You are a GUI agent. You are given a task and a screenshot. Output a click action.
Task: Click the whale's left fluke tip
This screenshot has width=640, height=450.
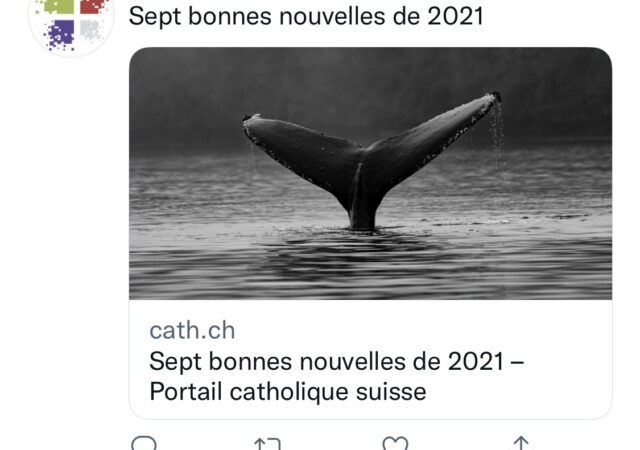pyautogui.click(x=250, y=120)
